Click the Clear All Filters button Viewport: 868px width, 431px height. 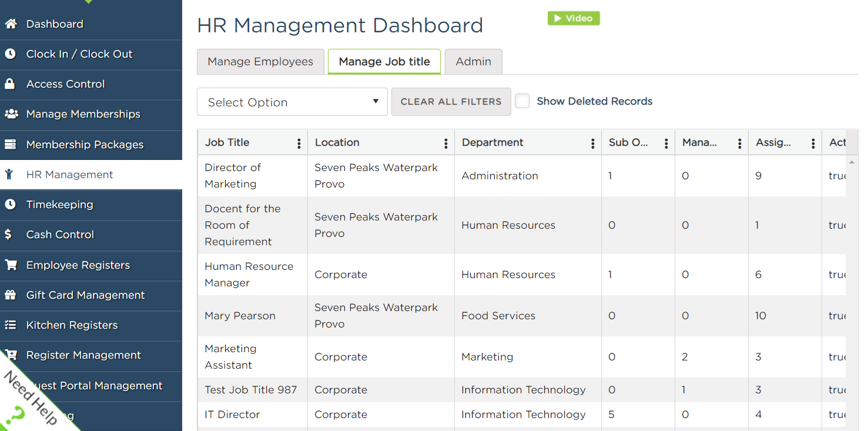451,102
